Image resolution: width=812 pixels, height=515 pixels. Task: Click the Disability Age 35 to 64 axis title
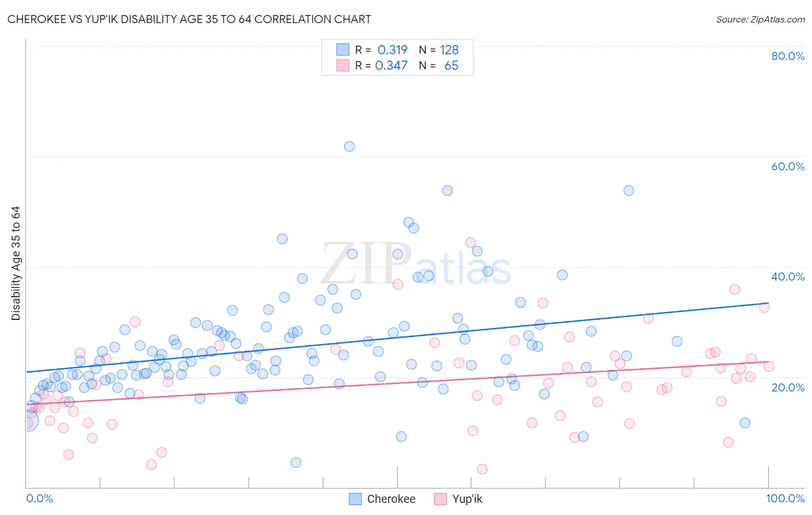(x=16, y=263)
